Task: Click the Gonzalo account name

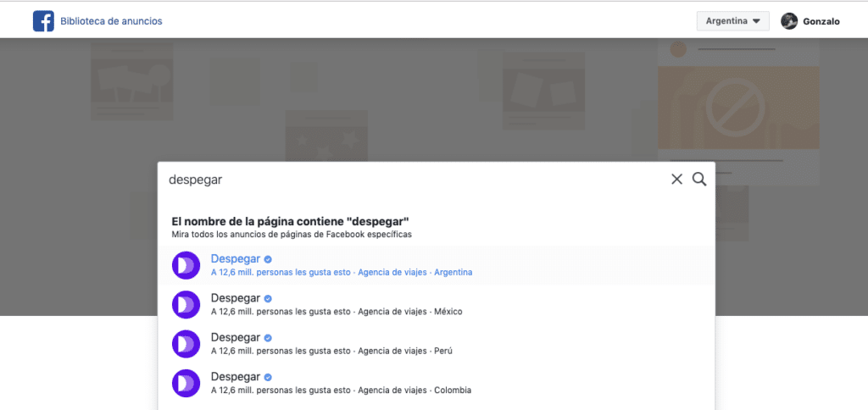Action: click(x=821, y=21)
